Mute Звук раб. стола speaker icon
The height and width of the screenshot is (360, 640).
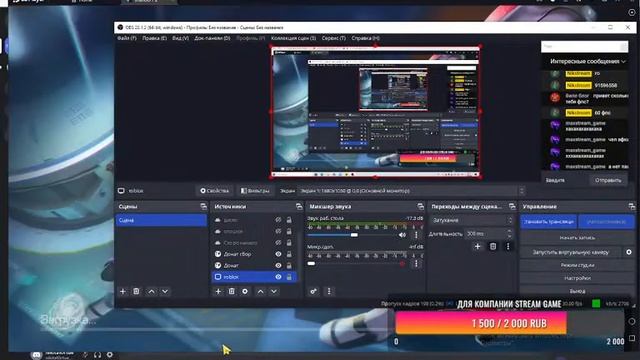coord(402,235)
